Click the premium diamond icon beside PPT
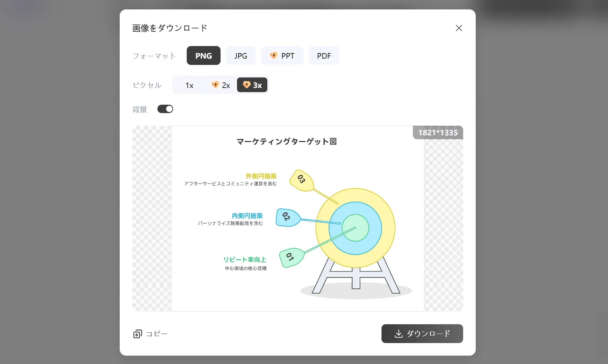Viewport: 608px width, 364px height. point(274,55)
